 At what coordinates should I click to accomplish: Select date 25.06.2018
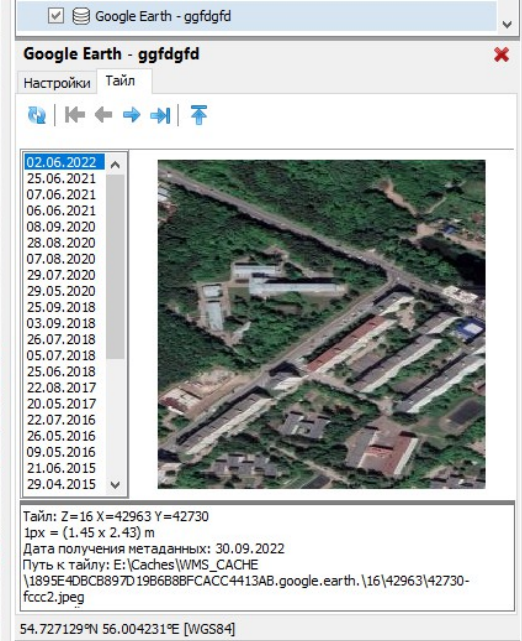(x=61, y=372)
